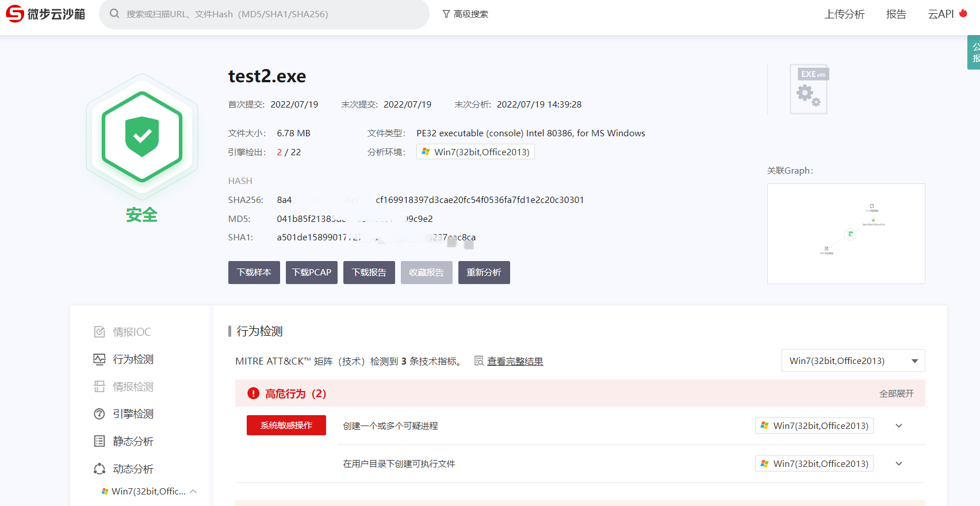Image resolution: width=980 pixels, height=506 pixels.
Task: Open 上传分析 in the top menu
Action: pyautogui.click(x=844, y=14)
